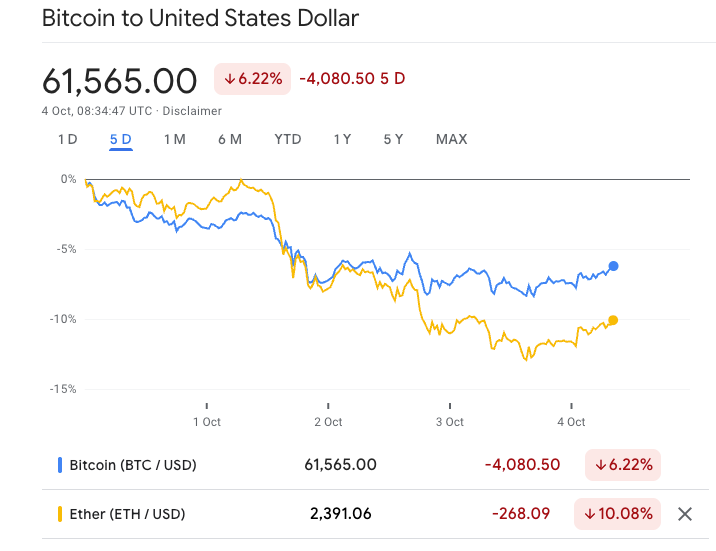This screenshot has width=716, height=551.
Task: Click the 2 Oct marker on chart axis
Action: (x=328, y=422)
